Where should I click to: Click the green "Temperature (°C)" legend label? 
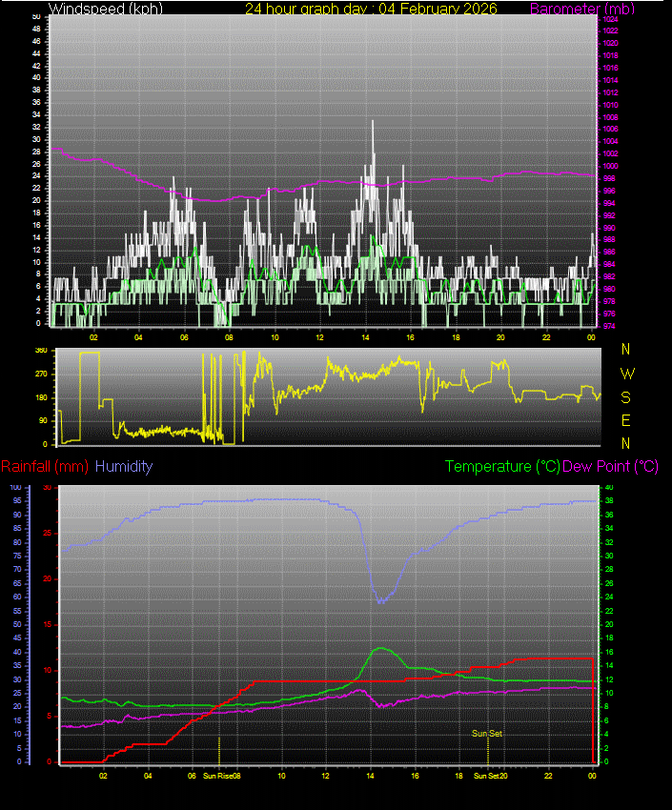click(502, 467)
